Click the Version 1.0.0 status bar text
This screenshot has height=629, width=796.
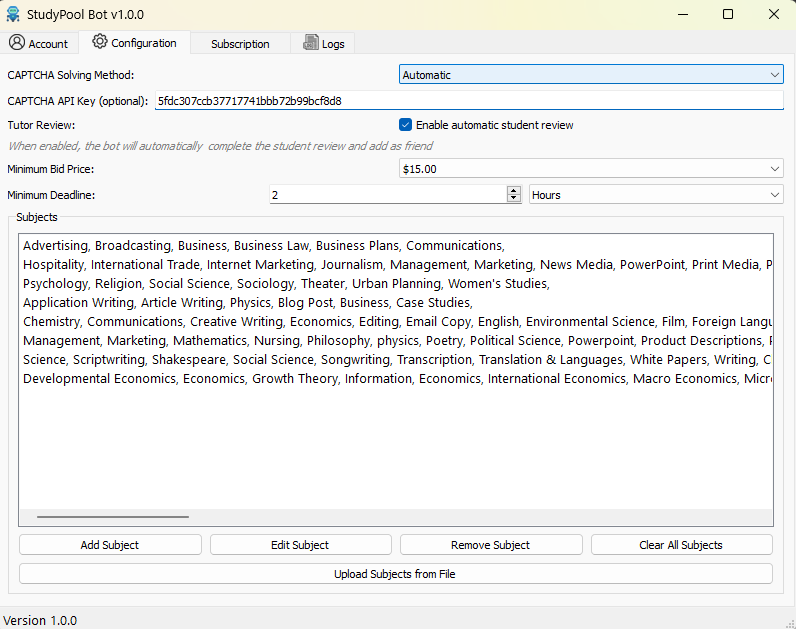(x=40, y=620)
